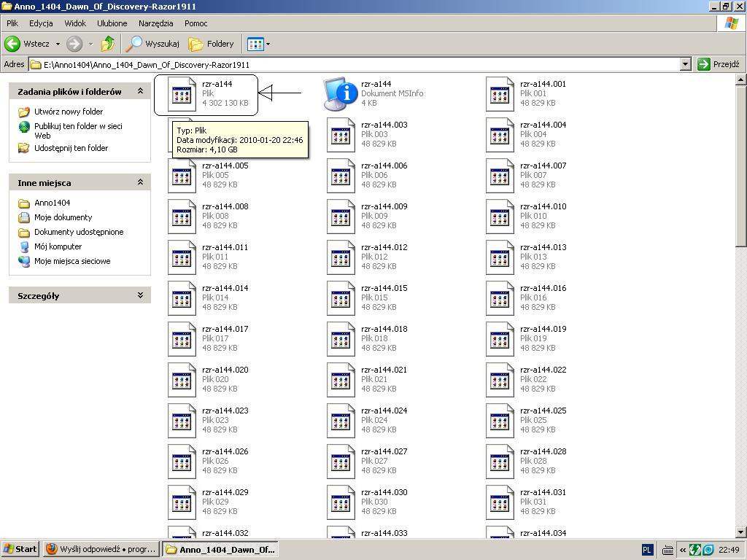Open Dokumenty udostępnione link
The width and height of the screenshot is (747, 560).
tap(79, 233)
